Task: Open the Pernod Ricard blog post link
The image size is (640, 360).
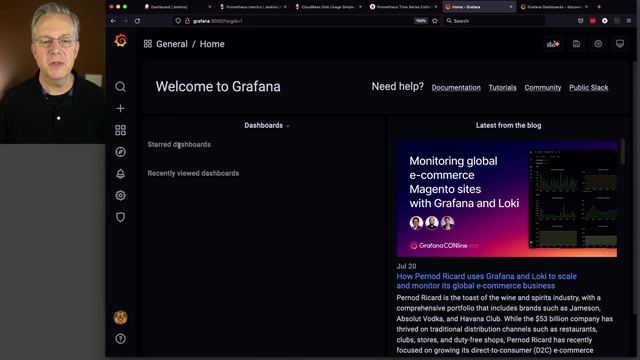Action: [x=487, y=281]
